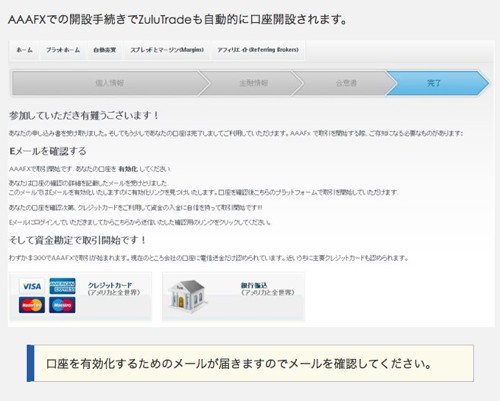
Task: Click the MasterCard card logo
Action: [32, 305]
